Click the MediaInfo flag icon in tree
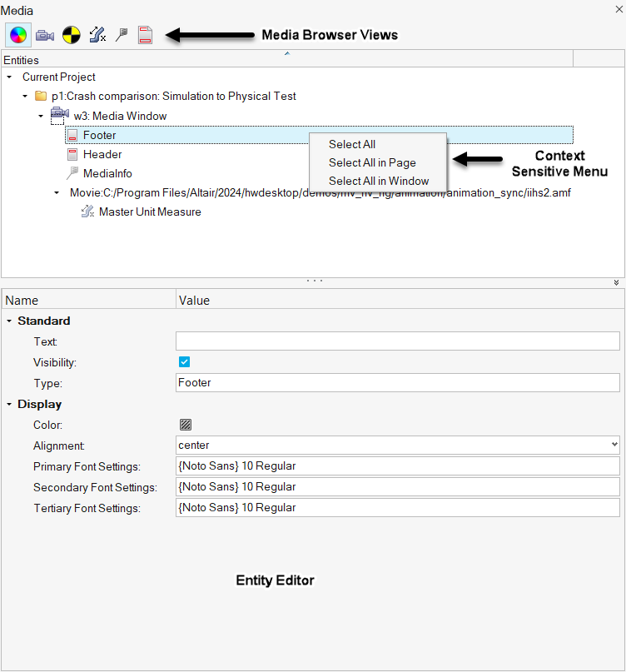The width and height of the screenshot is (626, 672). click(x=72, y=173)
